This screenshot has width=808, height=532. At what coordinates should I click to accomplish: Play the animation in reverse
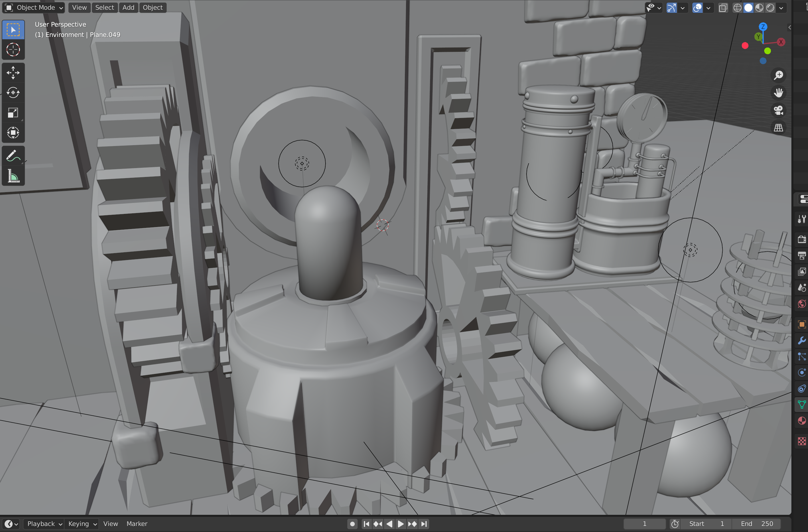(389, 524)
